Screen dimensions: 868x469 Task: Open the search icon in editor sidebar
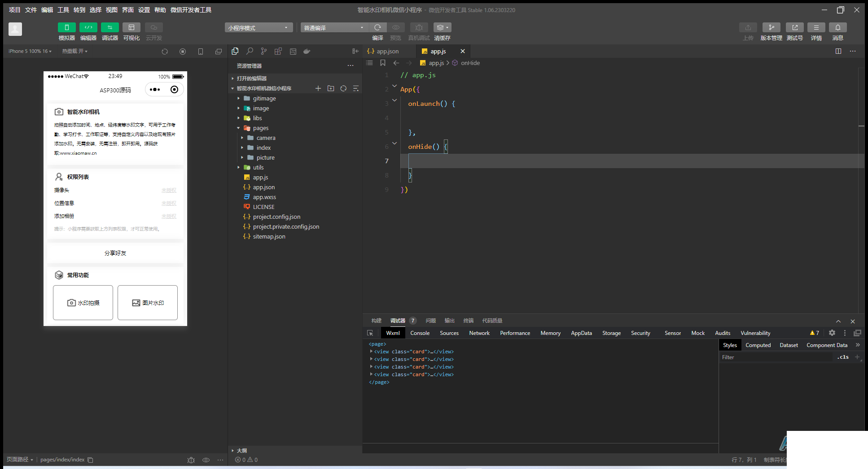click(x=250, y=52)
